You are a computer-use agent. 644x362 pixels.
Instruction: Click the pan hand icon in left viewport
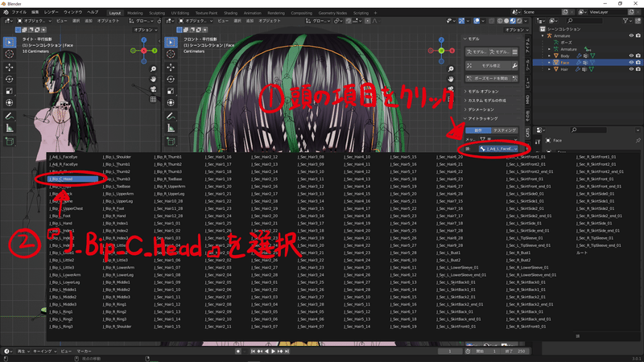point(153,79)
